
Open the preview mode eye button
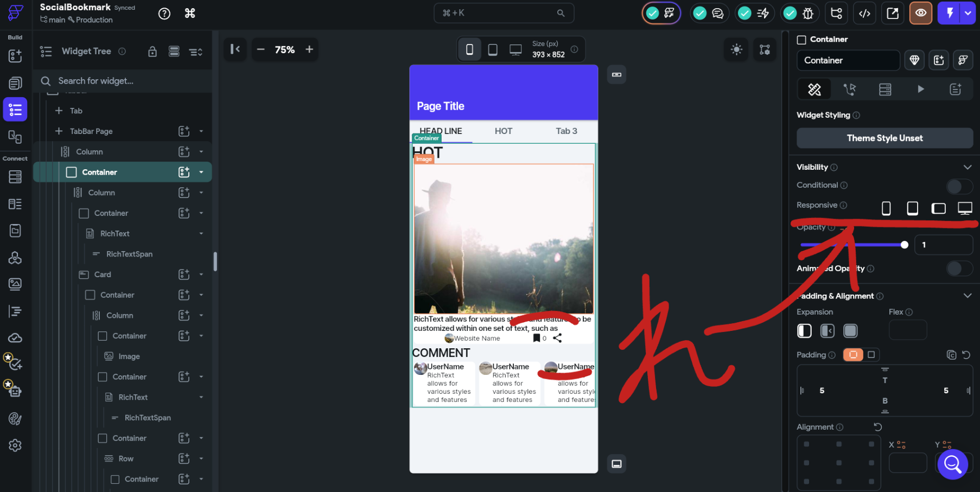click(x=921, y=14)
